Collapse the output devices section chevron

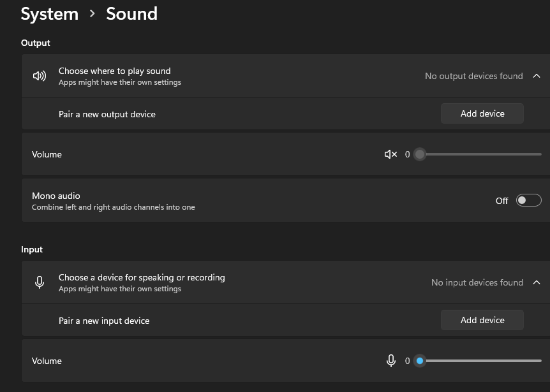pos(537,76)
